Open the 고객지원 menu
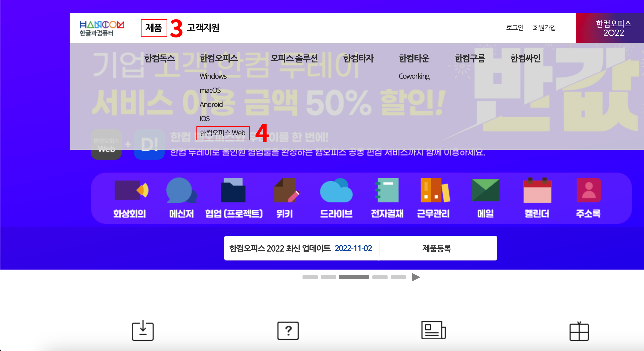Viewport: 644px width, 351px height. click(203, 28)
